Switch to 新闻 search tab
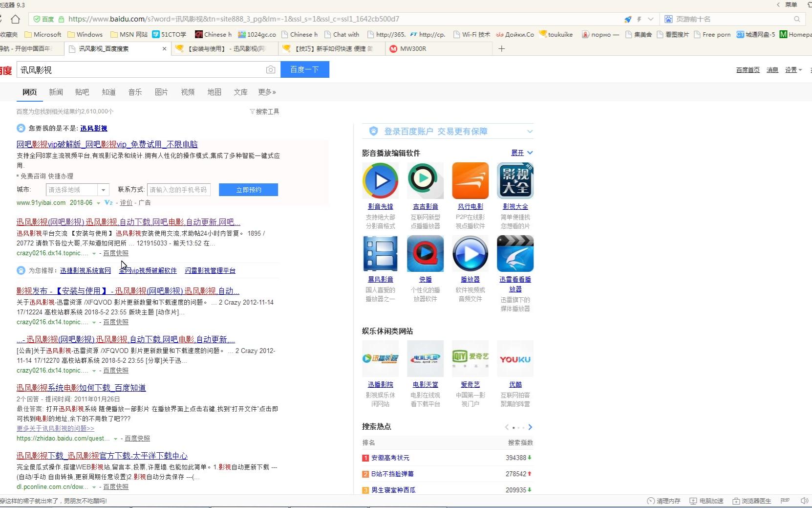This screenshot has height=508, width=812. pyautogui.click(x=56, y=92)
